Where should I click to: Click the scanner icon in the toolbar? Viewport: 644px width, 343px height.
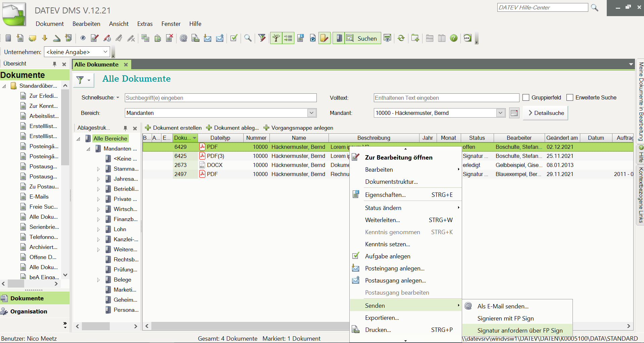tap(57, 38)
